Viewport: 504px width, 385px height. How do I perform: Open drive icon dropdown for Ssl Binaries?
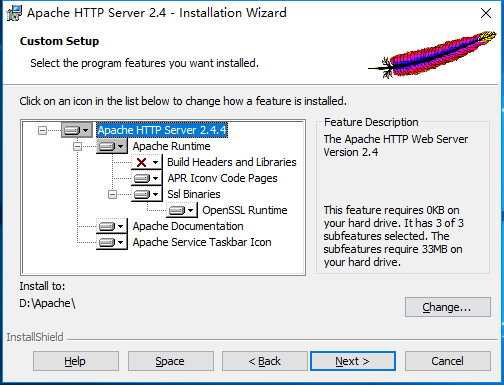tap(147, 194)
